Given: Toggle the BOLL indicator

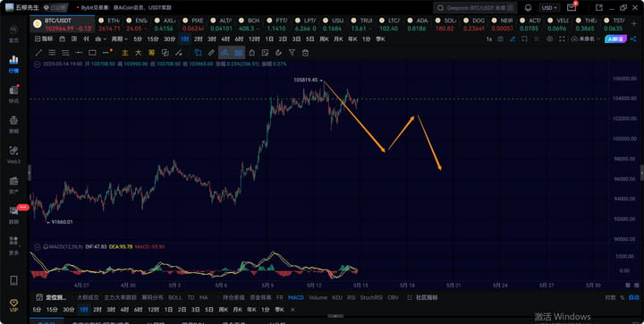Looking at the screenshot, I should click(x=175, y=297).
